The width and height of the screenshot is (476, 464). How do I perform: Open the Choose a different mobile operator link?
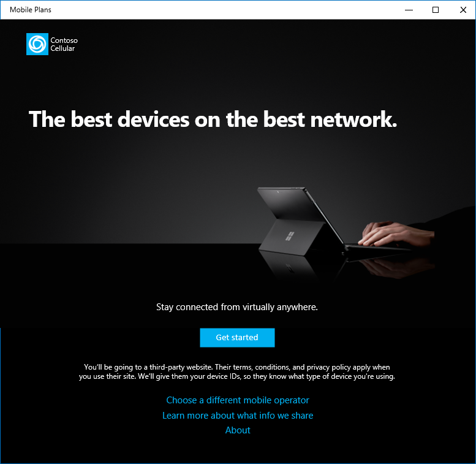pyautogui.click(x=238, y=400)
